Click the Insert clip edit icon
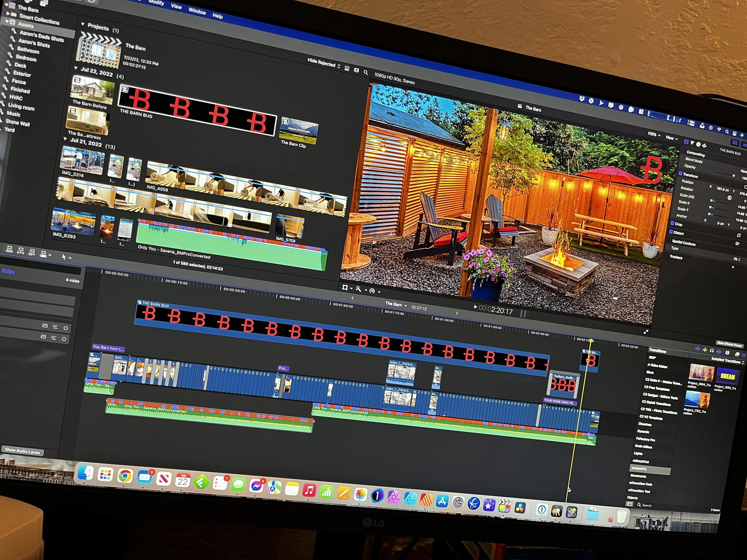The height and width of the screenshot is (560, 747). click(x=21, y=251)
